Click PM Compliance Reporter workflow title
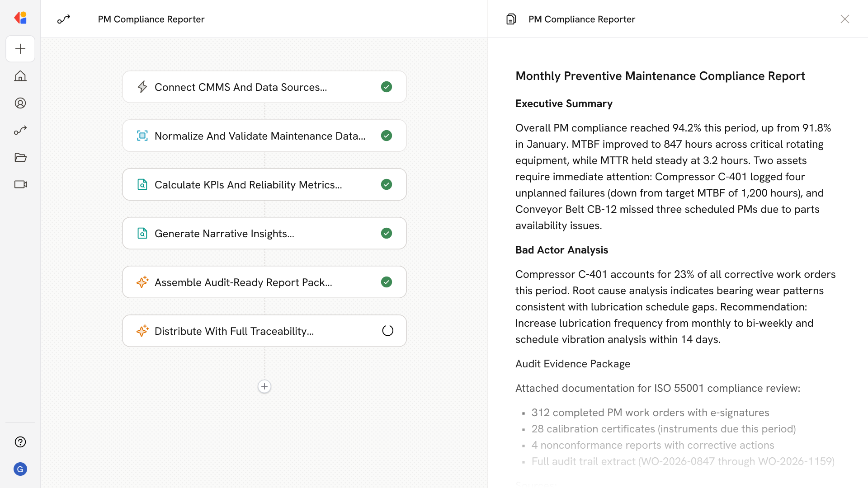The width and height of the screenshot is (868, 488). [151, 19]
